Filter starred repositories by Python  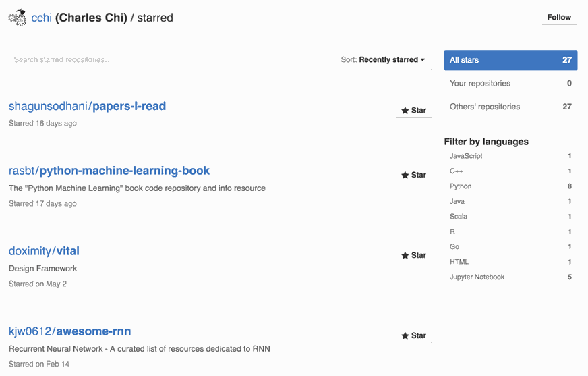point(461,186)
